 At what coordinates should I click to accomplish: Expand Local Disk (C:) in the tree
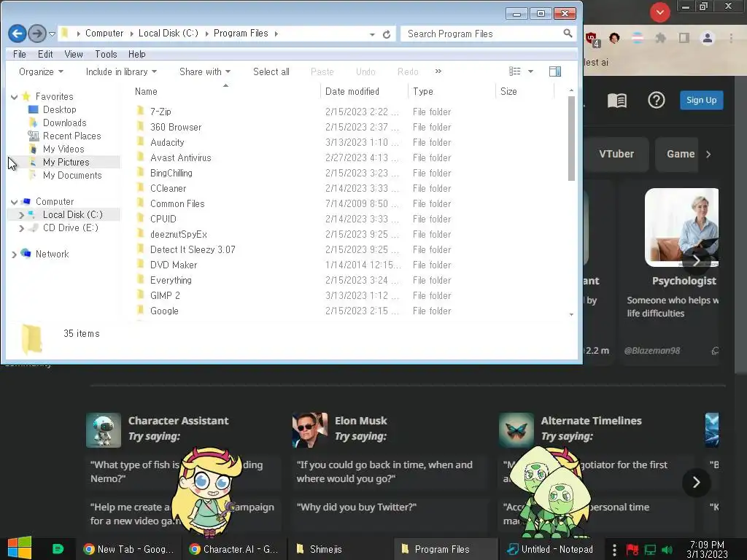tap(21, 215)
